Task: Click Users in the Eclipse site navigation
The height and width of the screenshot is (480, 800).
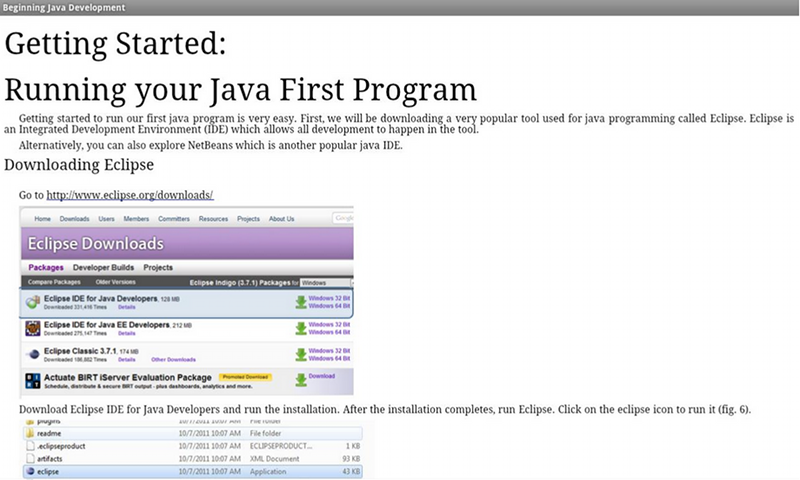Action: pos(106,219)
